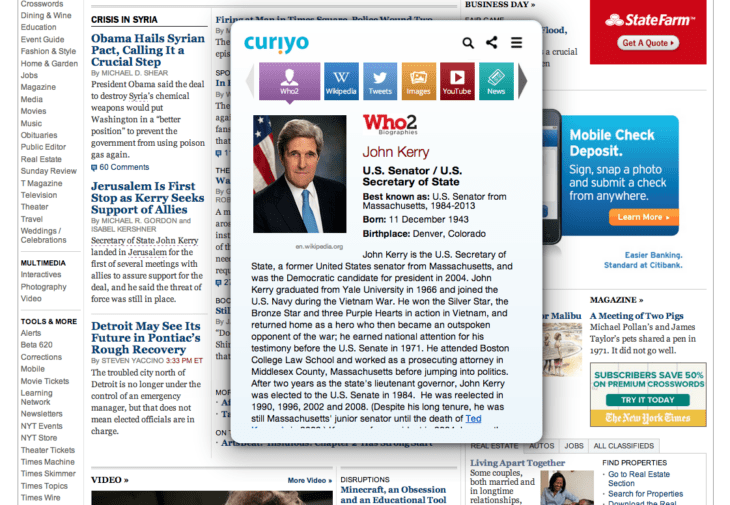730x505 pixels.
Task: Open Beta 620 link
Action: click(36, 345)
